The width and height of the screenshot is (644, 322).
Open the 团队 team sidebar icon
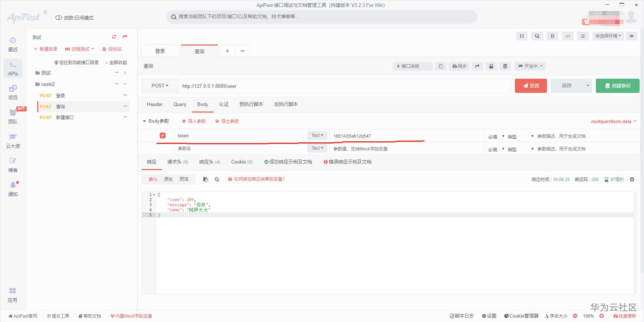click(x=13, y=117)
